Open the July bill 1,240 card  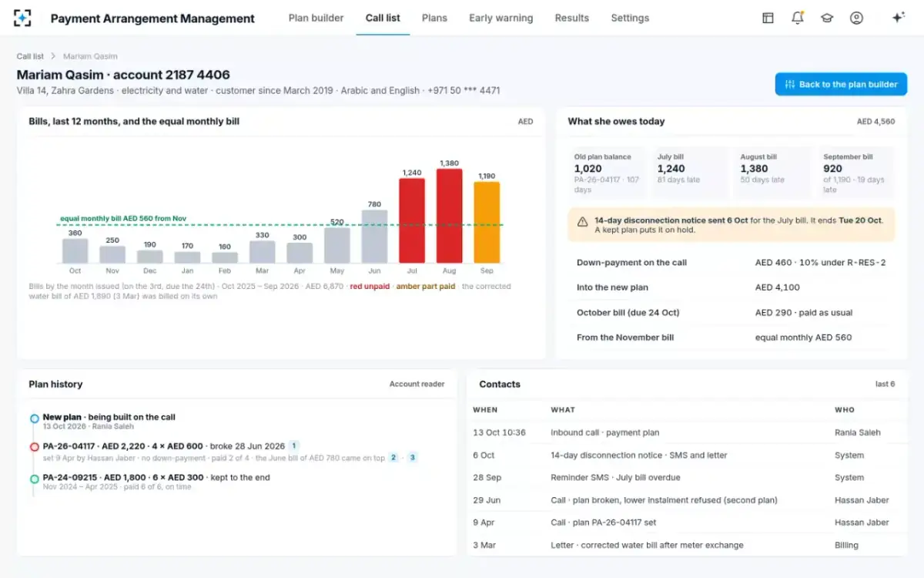pyautogui.click(x=691, y=173)
